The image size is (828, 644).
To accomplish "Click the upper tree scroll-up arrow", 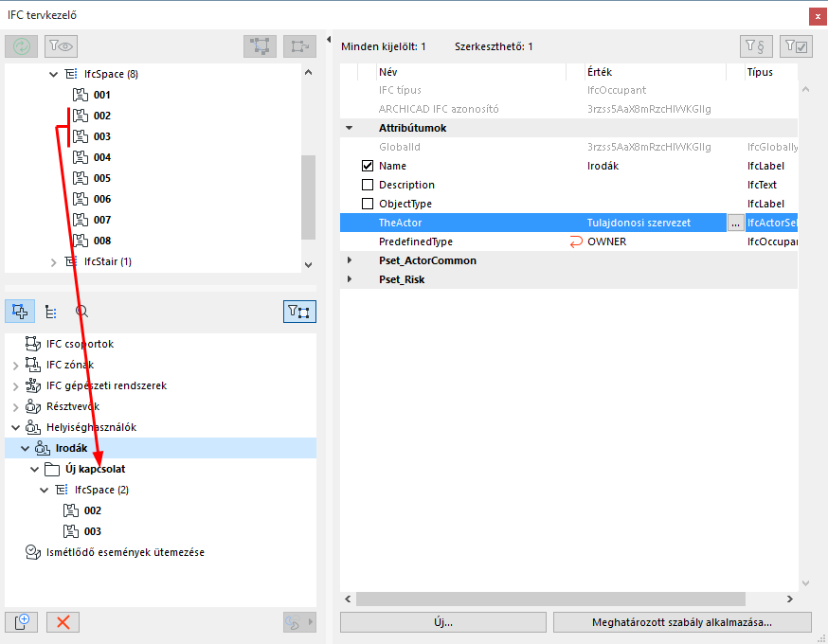I will [x=309, y=72].
